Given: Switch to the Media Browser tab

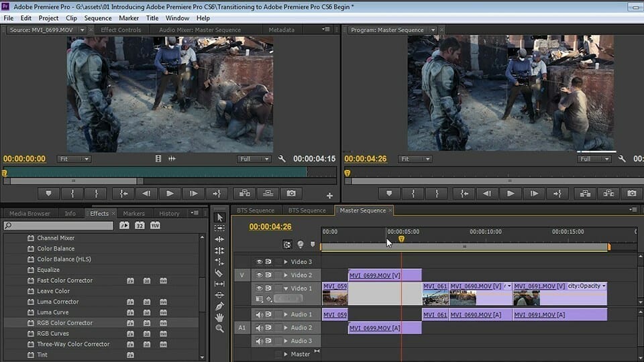Looking at the screenshot, I should (30, 214).
